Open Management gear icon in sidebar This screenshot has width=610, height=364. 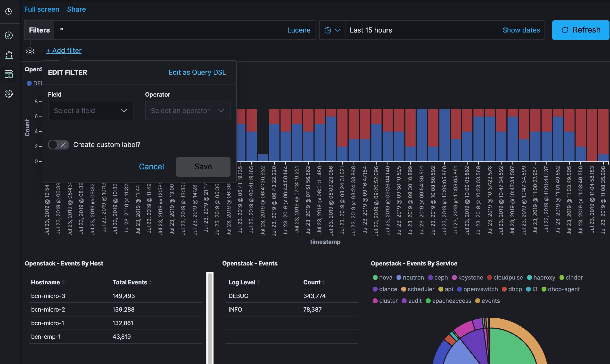pyautogui.click(x=8, y=93)
